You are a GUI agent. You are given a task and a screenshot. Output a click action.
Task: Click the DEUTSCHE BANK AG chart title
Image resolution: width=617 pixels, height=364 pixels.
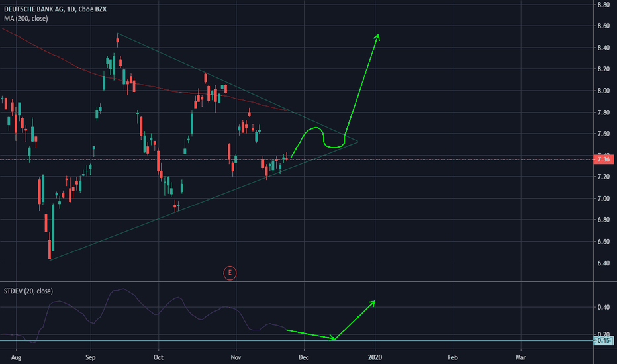[55, 9]
